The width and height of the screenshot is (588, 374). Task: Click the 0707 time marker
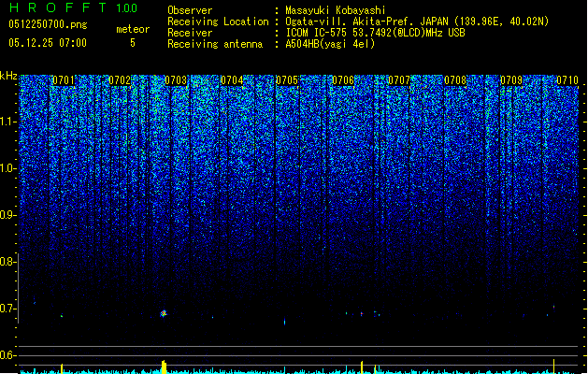(x=398, y=80)
